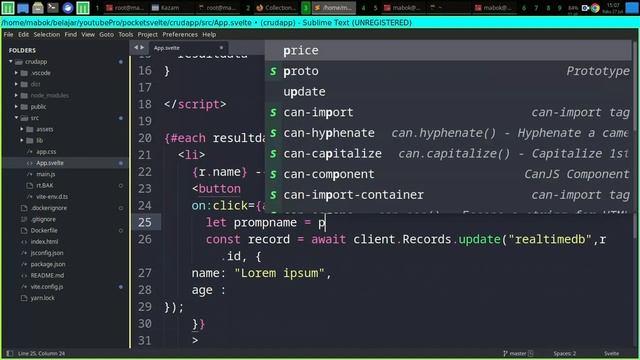The width and height of the screenshot is (640, 360).
Task: Collapse the crudapp root folder arrow
Action: click(x=11, y=62)
